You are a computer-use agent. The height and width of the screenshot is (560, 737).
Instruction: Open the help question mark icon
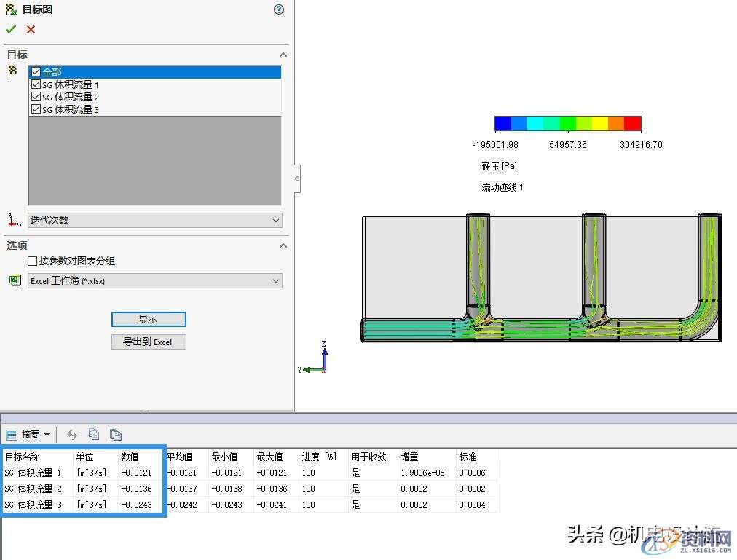(278, 9)
